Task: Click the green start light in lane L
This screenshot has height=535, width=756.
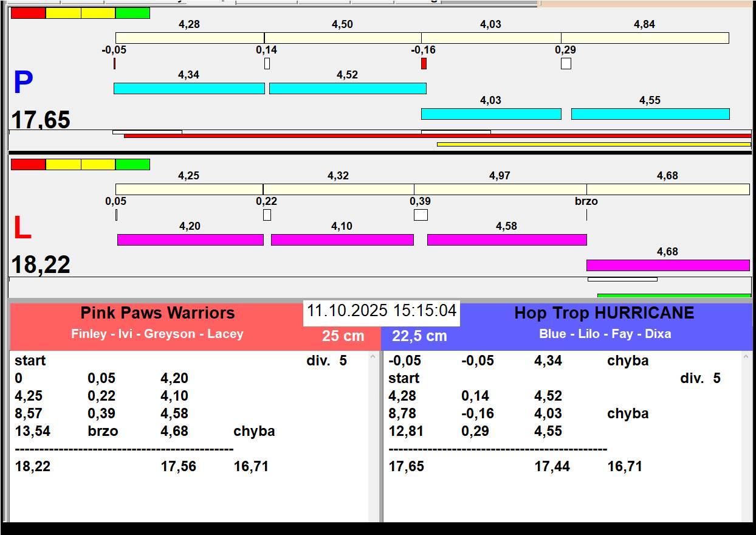Action: 132,164
